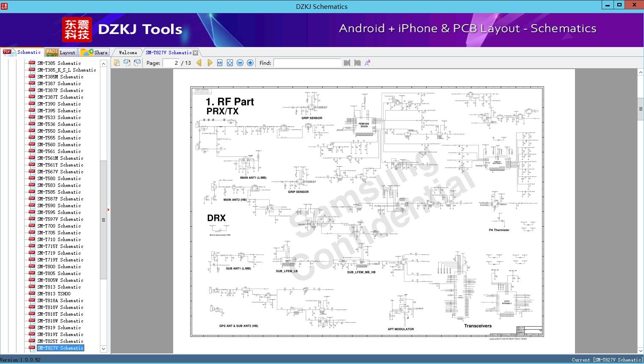Open SM-T819Y Schematic

(x=60, y=334)
